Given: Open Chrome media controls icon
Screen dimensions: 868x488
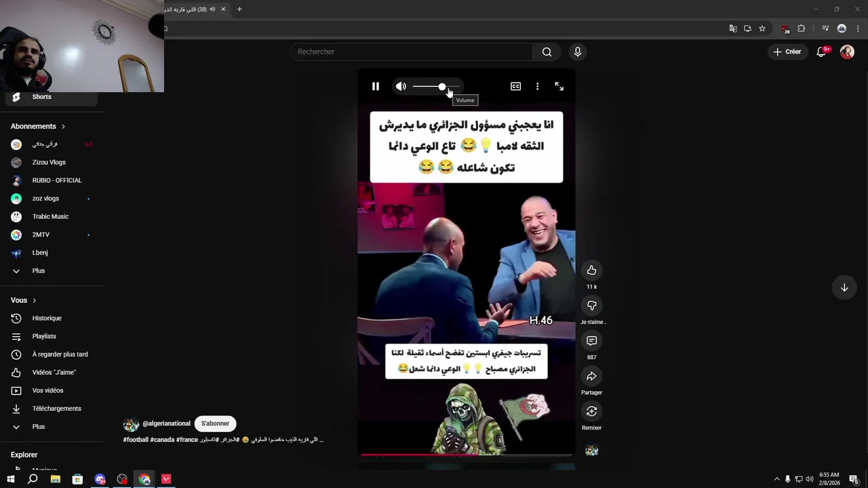Looking at the screenshot, I should 825,28.
